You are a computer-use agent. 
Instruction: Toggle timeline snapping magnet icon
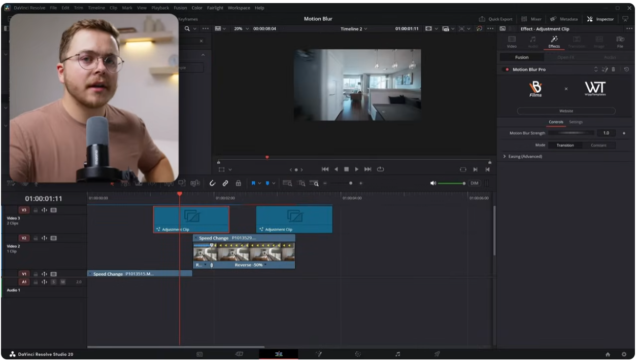click(x=212, y=183)
